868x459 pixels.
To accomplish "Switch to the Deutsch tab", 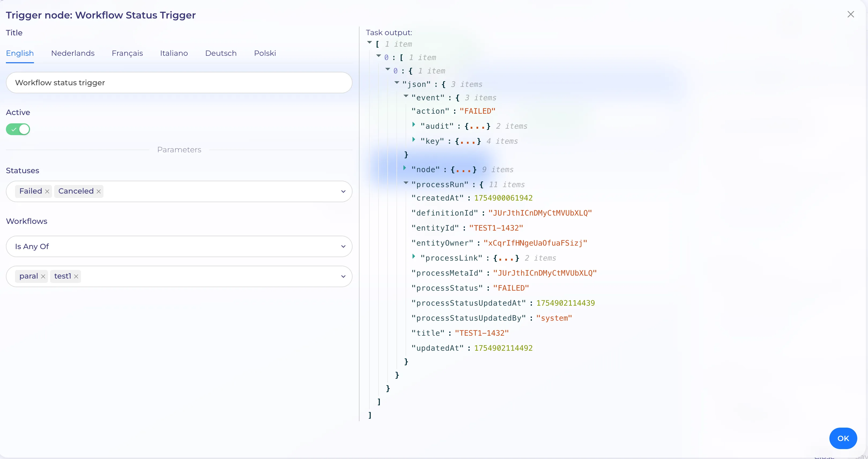I will coord(221,53).
